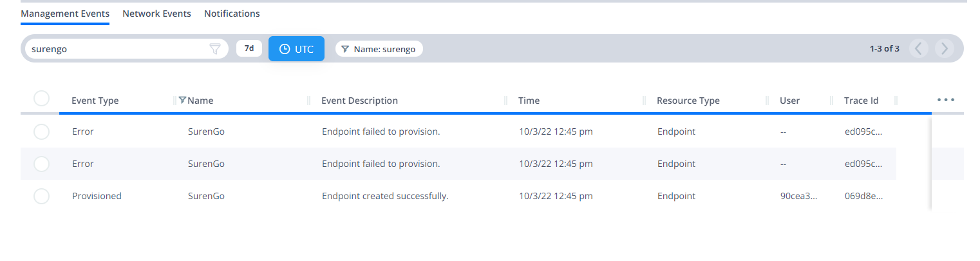Click the filter icon beside Name column
The height and width of the screenshot is (261, 980).
pos(183,100)
